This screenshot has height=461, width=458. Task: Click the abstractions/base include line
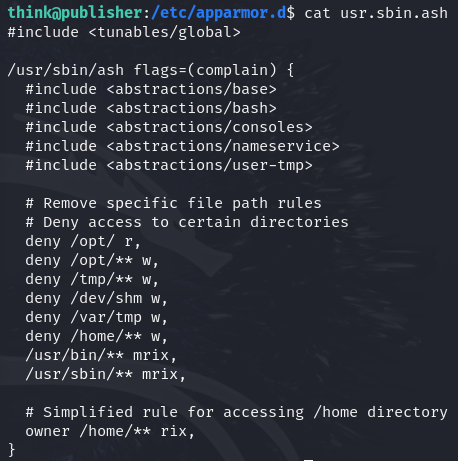tap(151, 89)
